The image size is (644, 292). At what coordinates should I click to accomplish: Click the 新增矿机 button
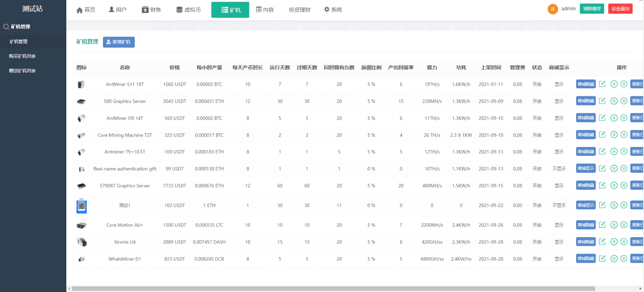[x=119, y=42]
